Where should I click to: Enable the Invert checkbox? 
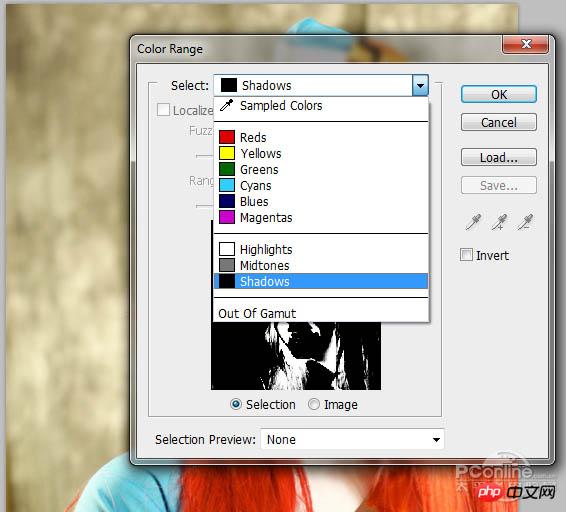466,255
